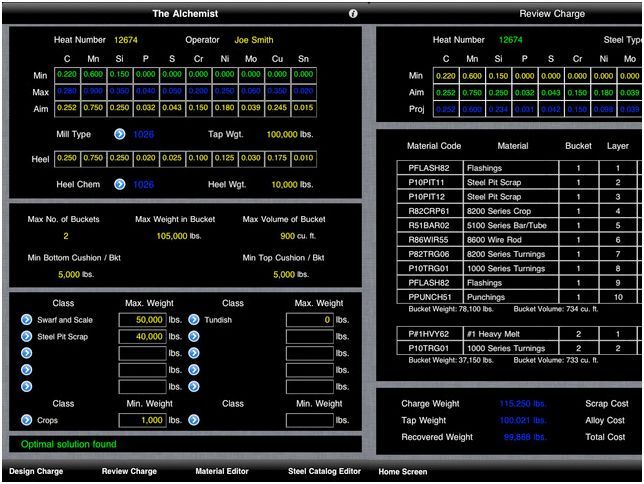This screenshot has height=484, width=644.
Task: Go to the Home Screen
Action: [402, 471]
